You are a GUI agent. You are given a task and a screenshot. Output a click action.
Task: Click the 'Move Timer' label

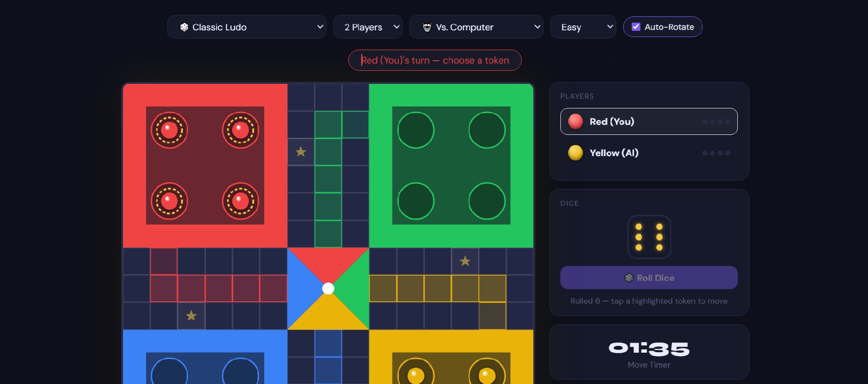coord(649,365)
